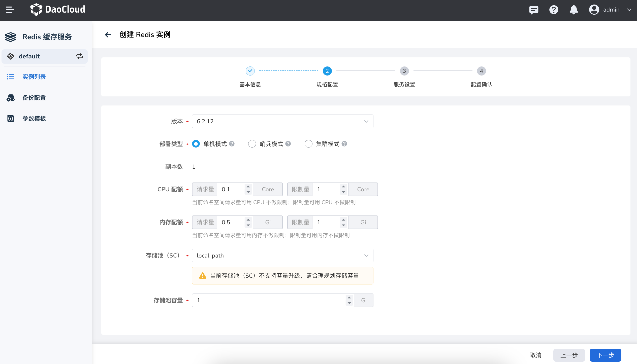Increase the CPU 请求量 value with up arrow

248,187
